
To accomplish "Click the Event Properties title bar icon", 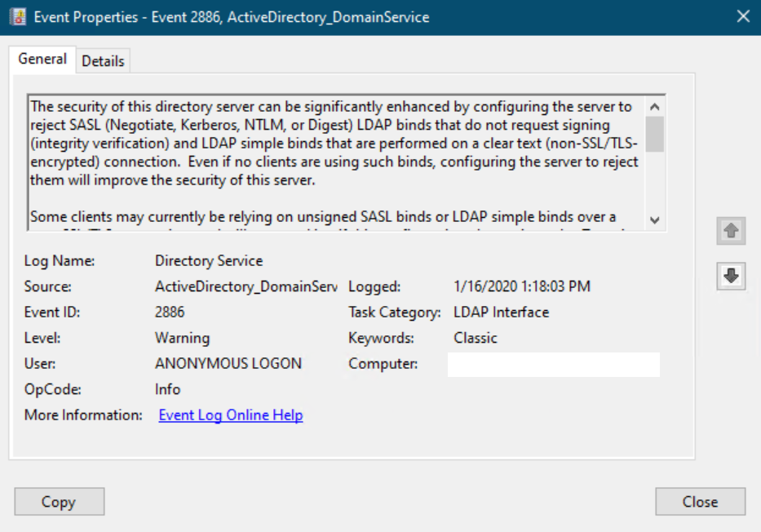I will click(18, 17).
